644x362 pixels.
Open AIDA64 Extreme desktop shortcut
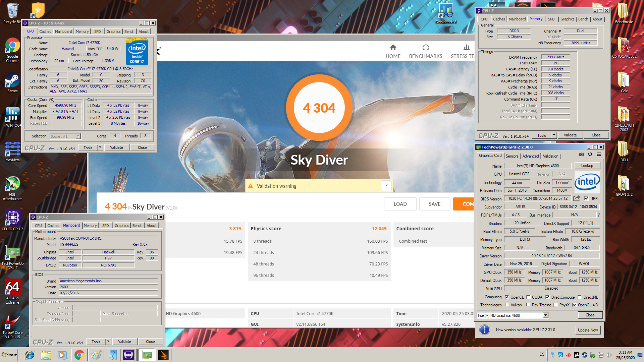coord(12,292)
